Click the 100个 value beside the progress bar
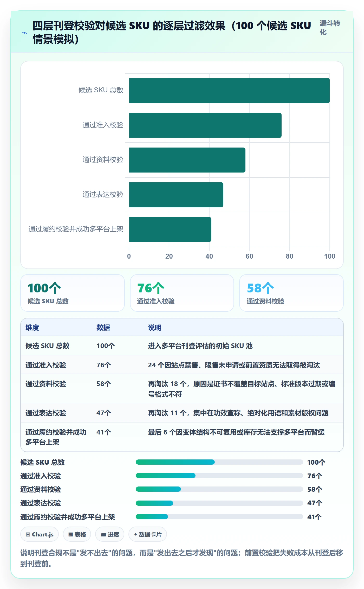 pos(316,462)
